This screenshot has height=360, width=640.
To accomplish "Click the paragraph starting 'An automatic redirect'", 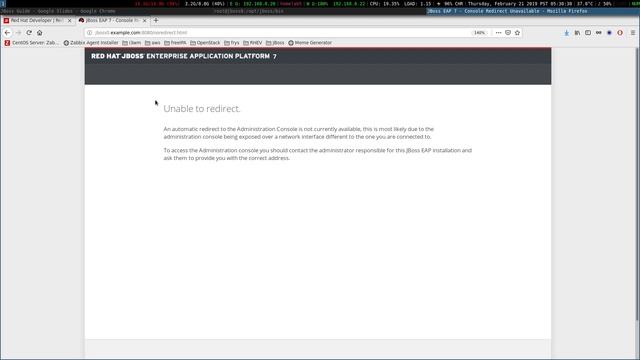I will (299, 133).
